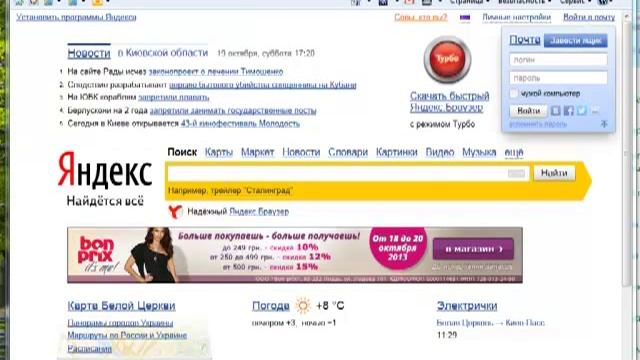
Task: Click Завести ящик button
Action: (576, 40)
